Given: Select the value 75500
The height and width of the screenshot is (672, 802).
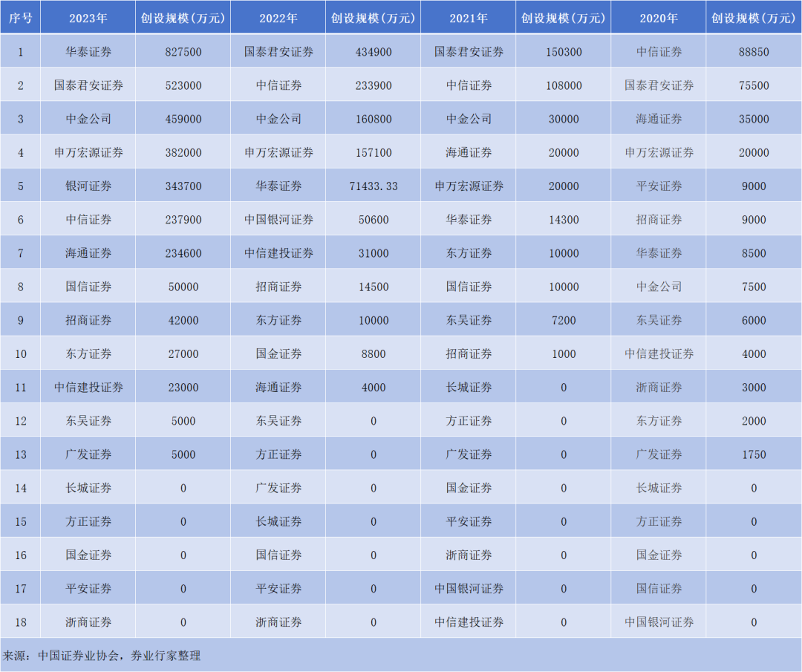Looking at the screenshot, I should tap(754, 85).
